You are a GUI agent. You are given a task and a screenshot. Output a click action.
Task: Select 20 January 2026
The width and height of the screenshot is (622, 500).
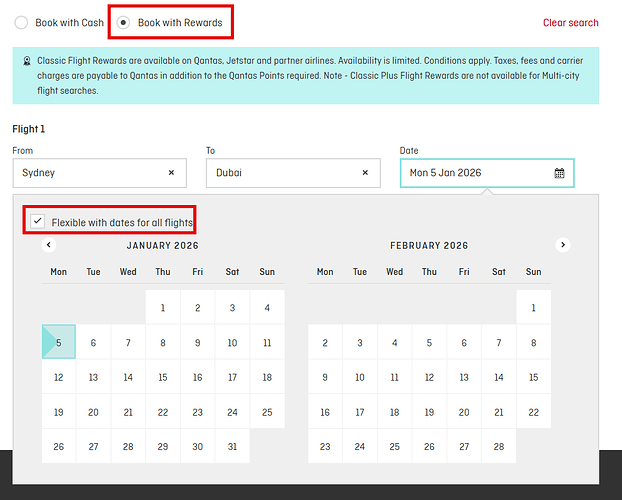pos(93,412)
